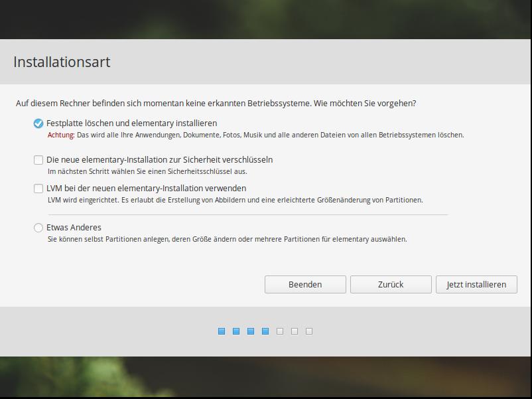The height and width of the screenshot is (399, 532).
Task: Click the third blue progress step dot
Action: click(x=251, y=331)
